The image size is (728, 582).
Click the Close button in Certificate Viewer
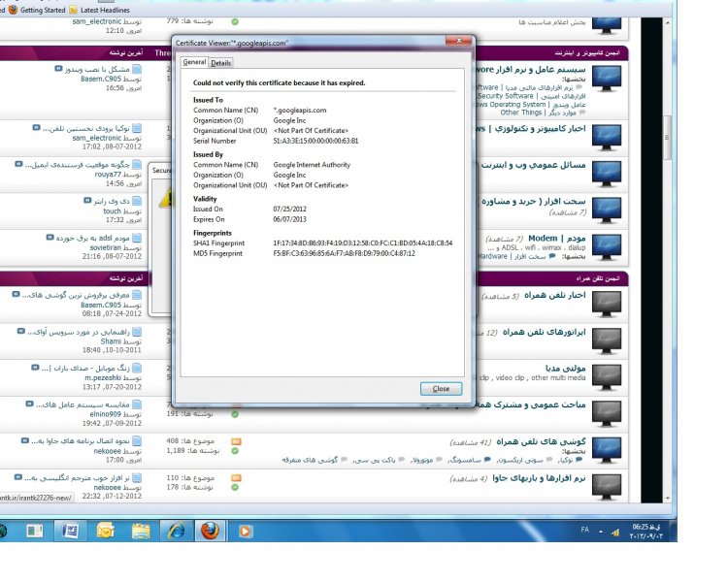[441, 388]
